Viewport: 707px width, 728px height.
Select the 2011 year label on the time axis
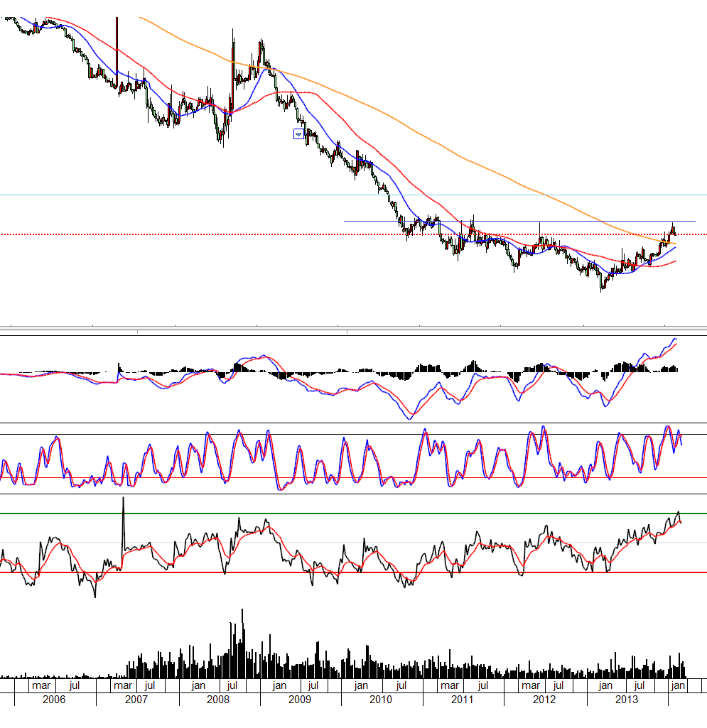[462, 699]
